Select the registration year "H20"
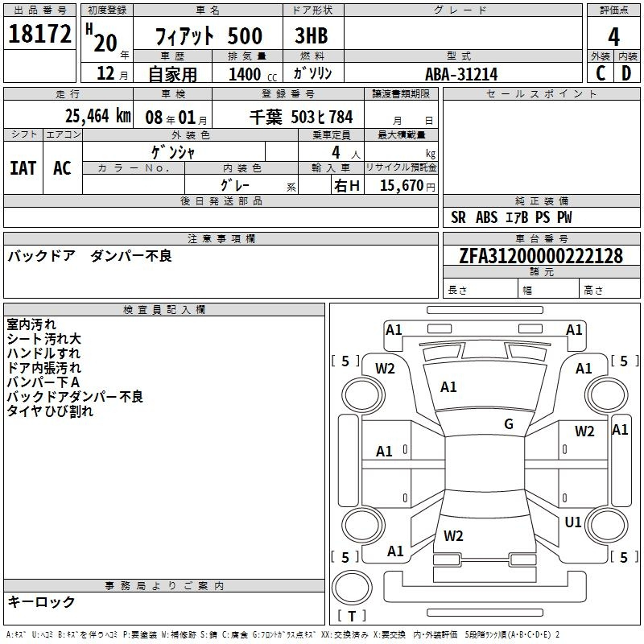This screenshot has height=644, width=644. 101,38
